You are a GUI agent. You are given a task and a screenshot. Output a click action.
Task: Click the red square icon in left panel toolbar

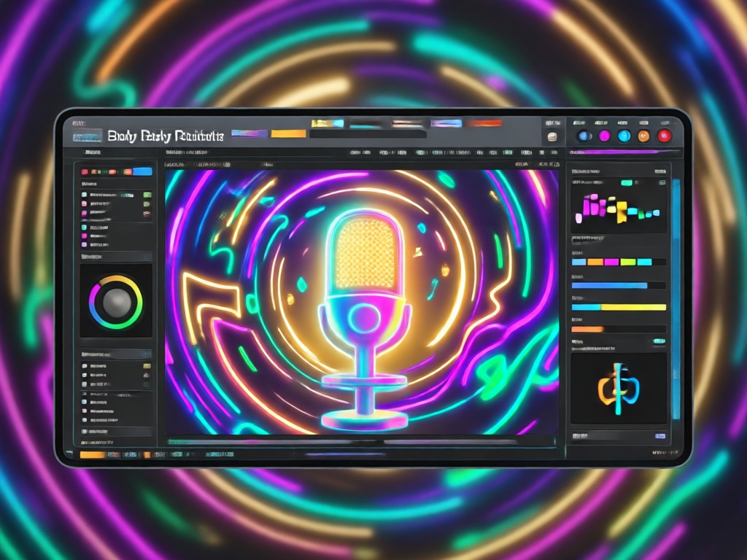point(85,172)
